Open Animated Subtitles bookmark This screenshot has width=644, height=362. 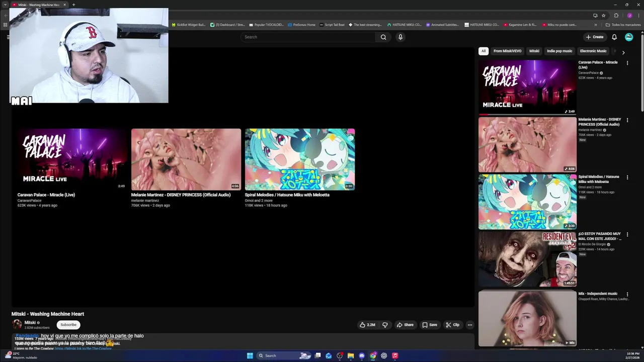pos(443,25)
